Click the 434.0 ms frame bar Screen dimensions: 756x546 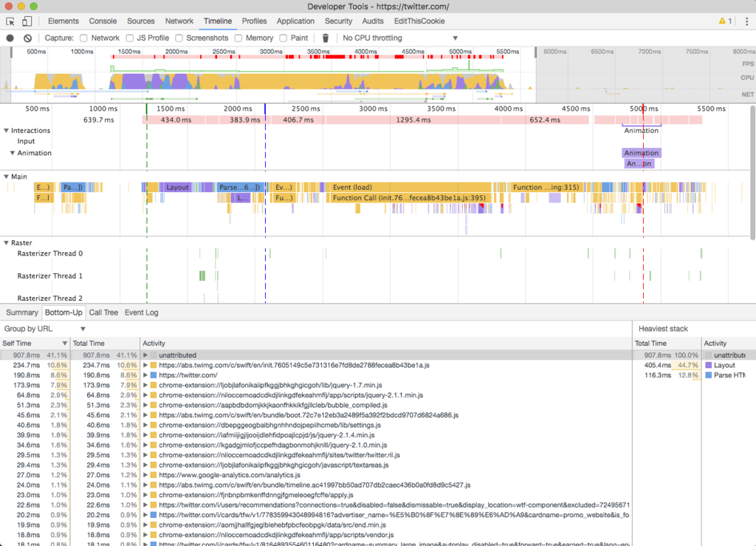[x=176, y=120]
